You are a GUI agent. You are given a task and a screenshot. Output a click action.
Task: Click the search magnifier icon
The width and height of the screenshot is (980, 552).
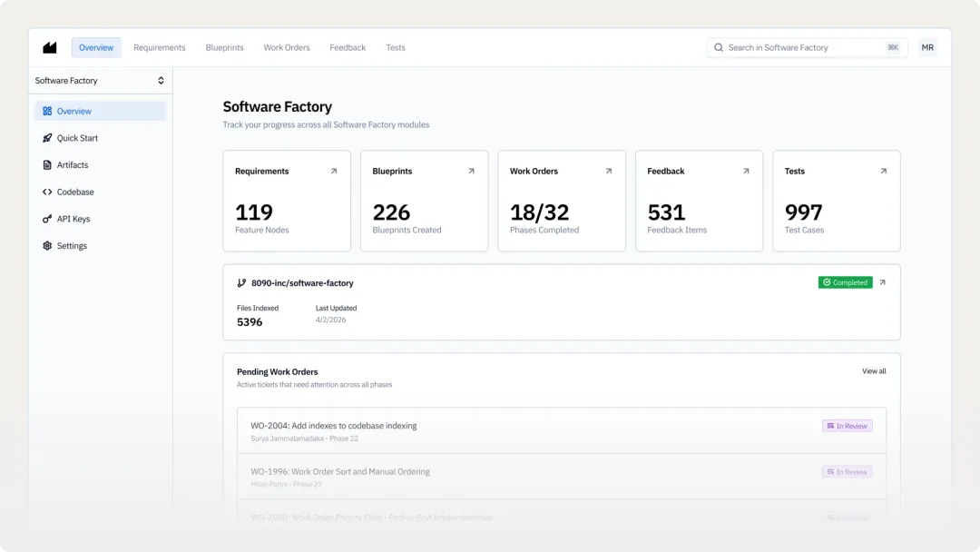[x=719, y=47]
